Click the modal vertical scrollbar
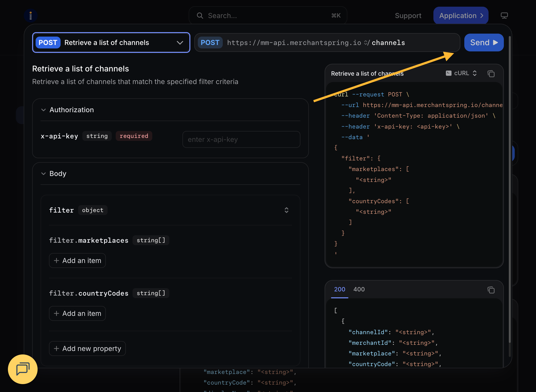The height and width of the screenshot is (392, 536). 510,190
